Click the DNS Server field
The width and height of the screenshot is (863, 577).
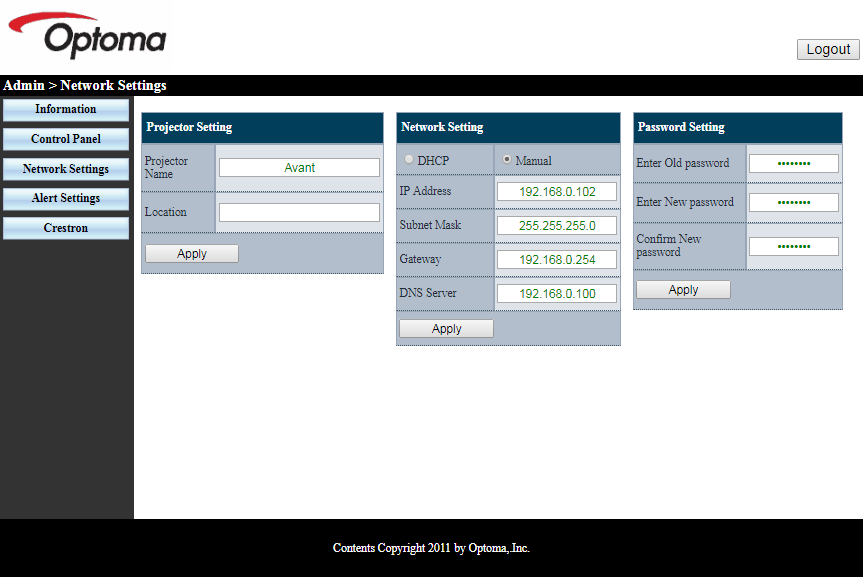[556, 293]
